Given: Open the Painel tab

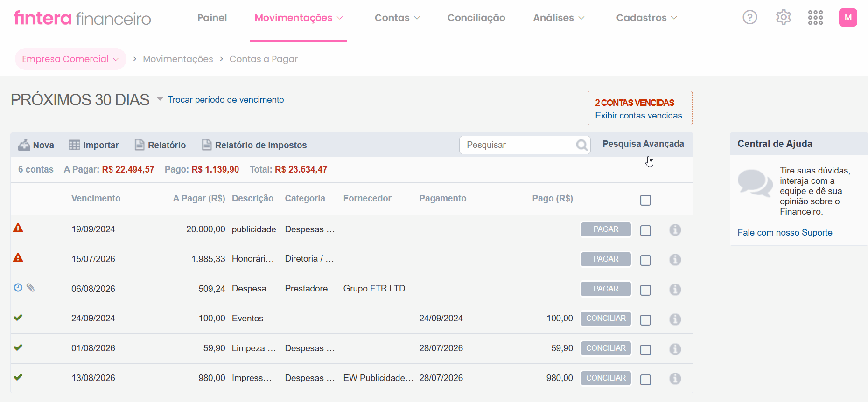Looking at the screenshot, I should click(x=212, y=18).
